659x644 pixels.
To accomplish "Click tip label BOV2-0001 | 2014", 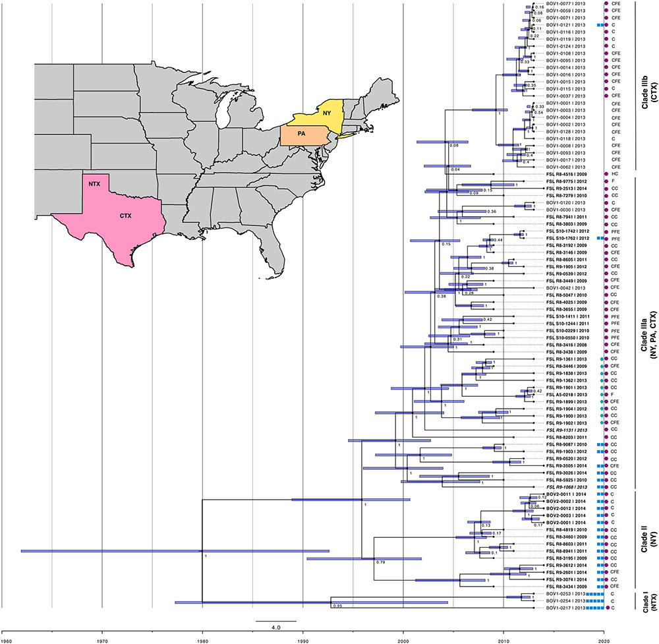I will pyautogui.click(x=565, y=523).
